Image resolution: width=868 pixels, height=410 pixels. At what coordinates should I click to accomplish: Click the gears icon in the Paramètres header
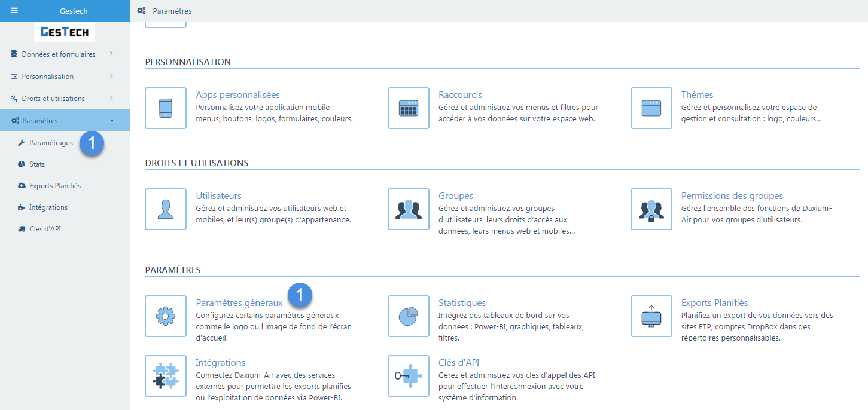click(x=142, y=11)
